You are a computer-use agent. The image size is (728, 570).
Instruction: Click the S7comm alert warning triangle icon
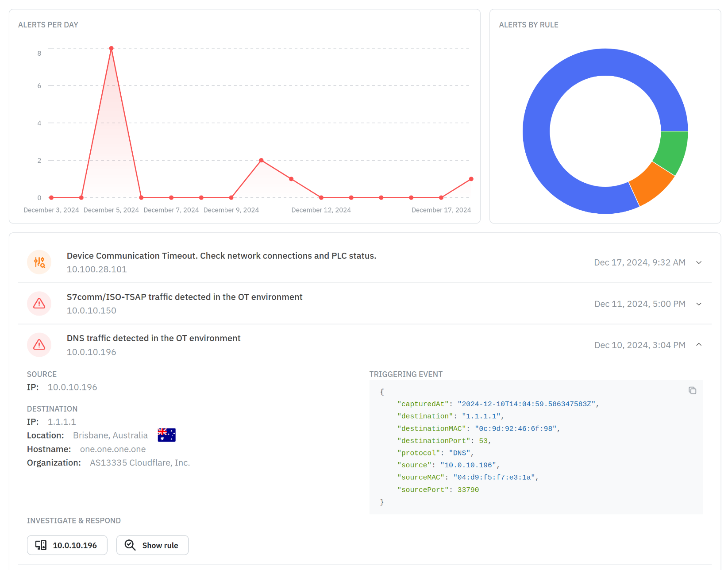tap(39, 304)
